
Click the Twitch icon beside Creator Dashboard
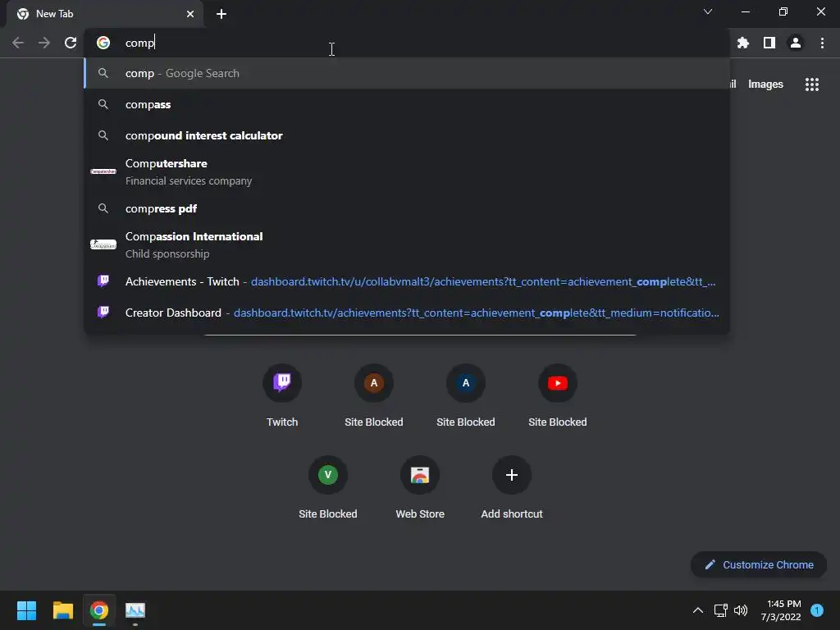tap(103, 313)
